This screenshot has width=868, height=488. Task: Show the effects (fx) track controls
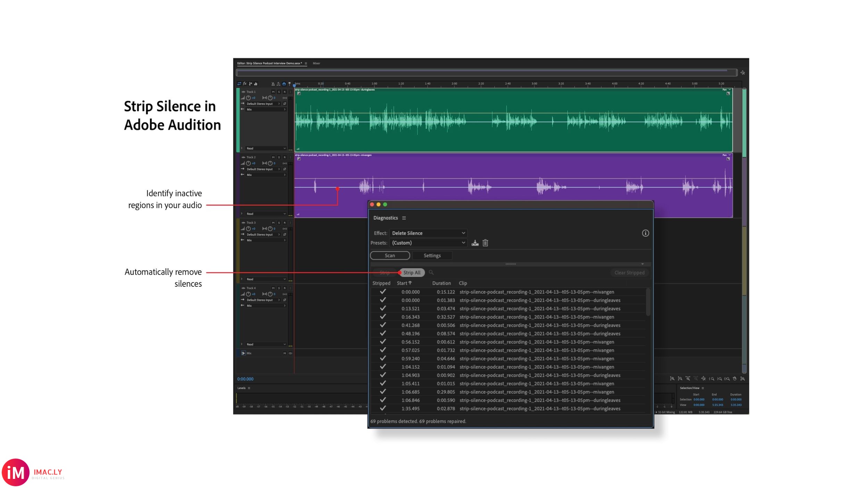pos(245,84)
